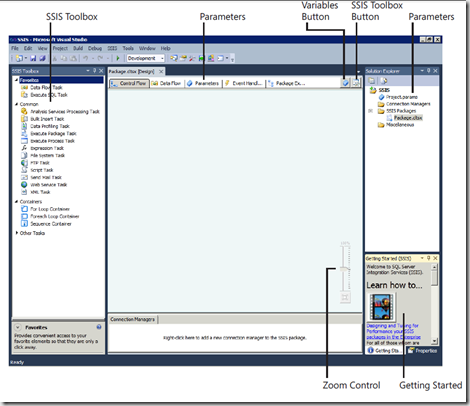
Task: Click the Paste toolbar icon
Action: 73,58
